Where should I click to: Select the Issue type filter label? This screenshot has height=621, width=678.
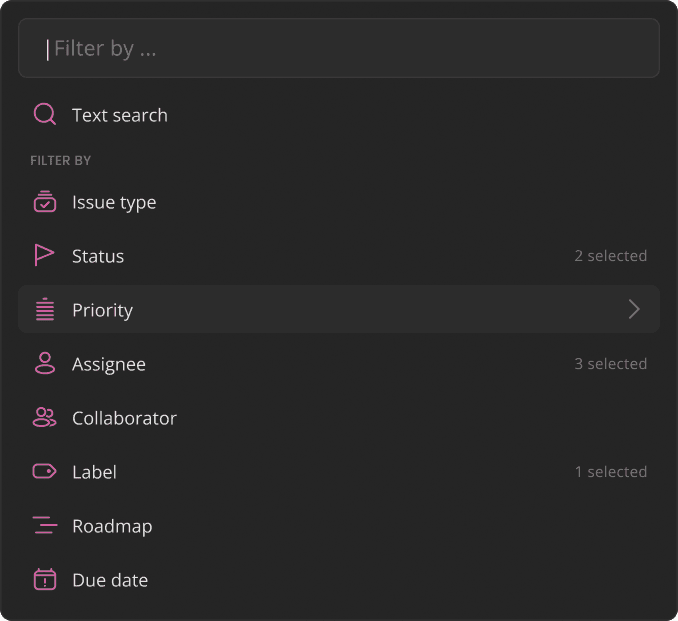114,202
